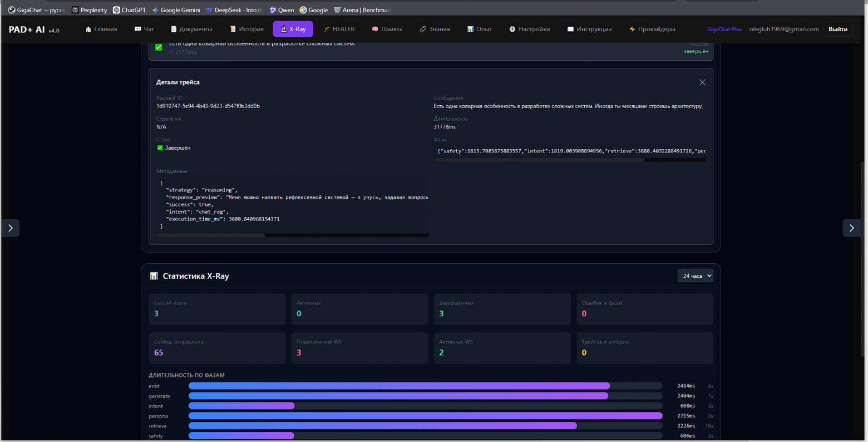Viewport: 868px width, 442px height.
Task: Open the Провайдеры nav item
Action: (652, 29)
